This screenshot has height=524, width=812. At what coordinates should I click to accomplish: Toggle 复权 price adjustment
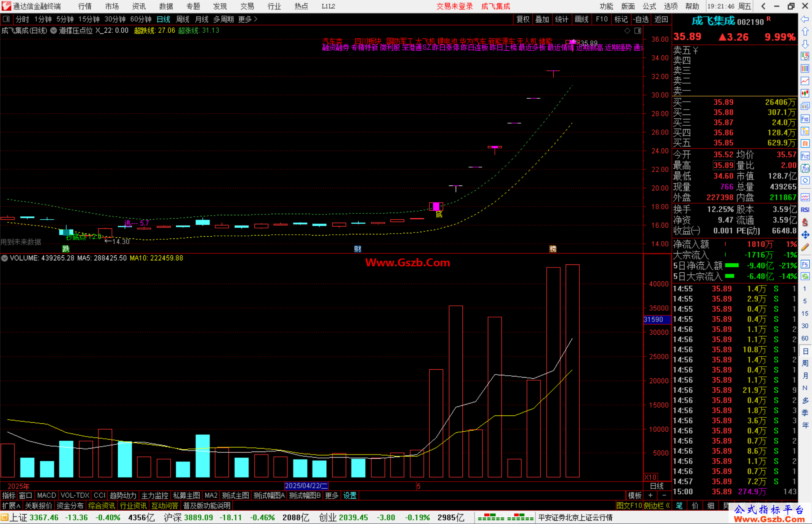(x=523, y=19)
